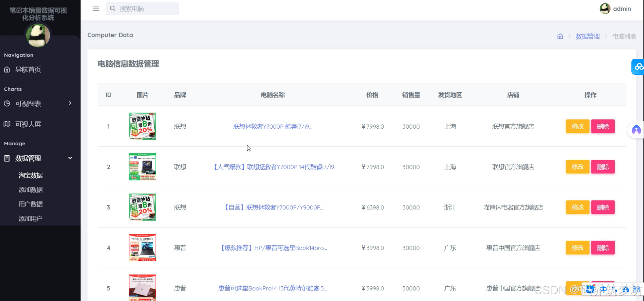Screen dimensions: 644x301
Task: Click 删除 button for row 3
Action: pyautogui.click(x=603, y=207)
